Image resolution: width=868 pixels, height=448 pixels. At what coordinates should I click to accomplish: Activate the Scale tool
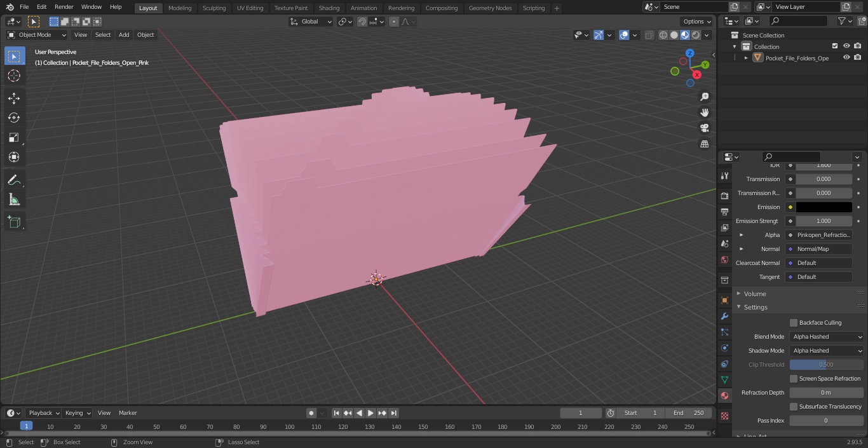(14, 137)
